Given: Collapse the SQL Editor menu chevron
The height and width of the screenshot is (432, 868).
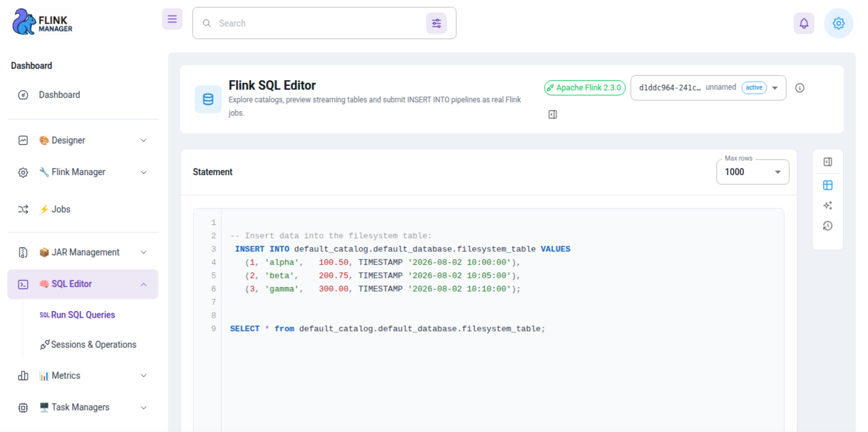Looking at the screenshot, I should pos(144,284).
